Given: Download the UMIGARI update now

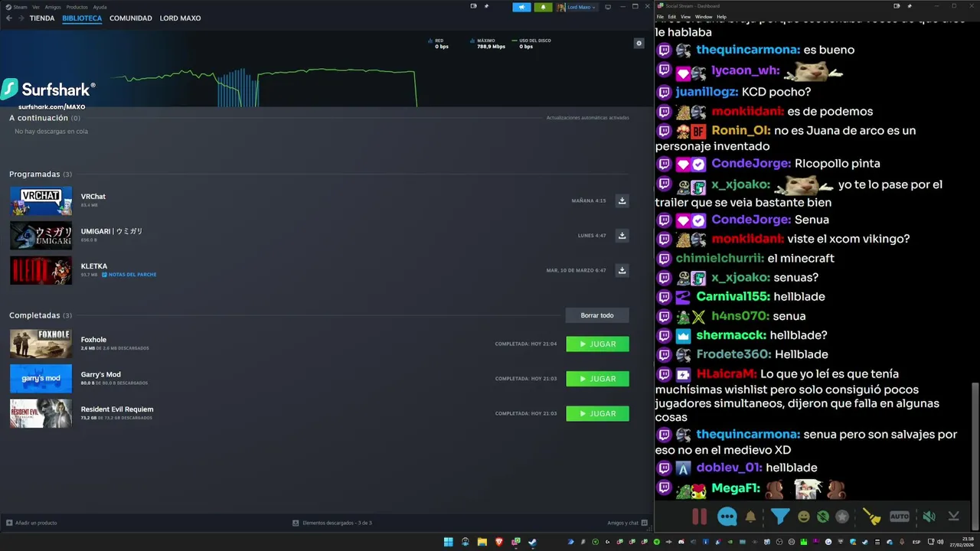Looking at the screenshot, I should coord(622,236).
